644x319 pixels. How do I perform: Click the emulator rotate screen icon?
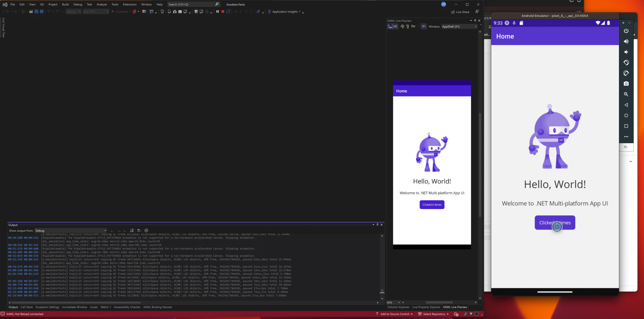click(626, 62)
